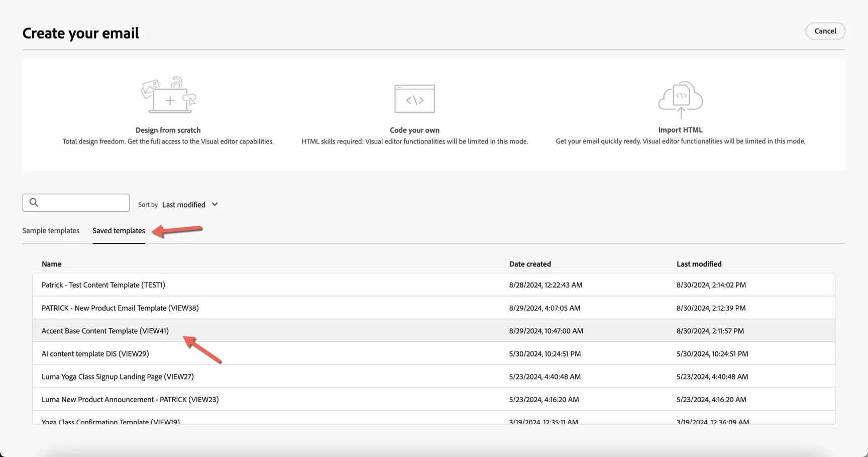Choose the Code your own option

414,130
